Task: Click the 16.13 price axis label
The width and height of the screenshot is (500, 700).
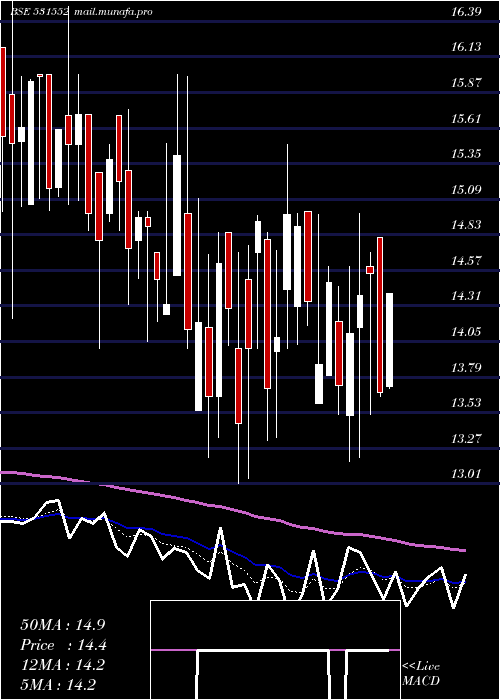Action: point(466,47)
